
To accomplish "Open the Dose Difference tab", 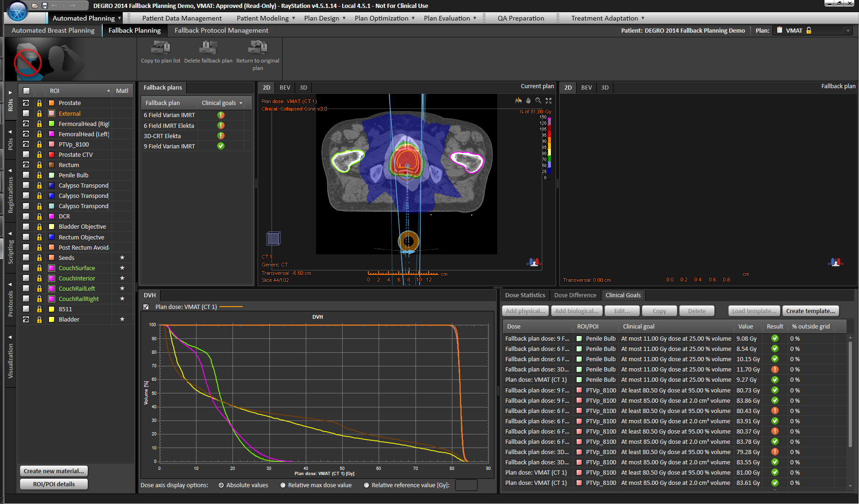I will point(575,295).
